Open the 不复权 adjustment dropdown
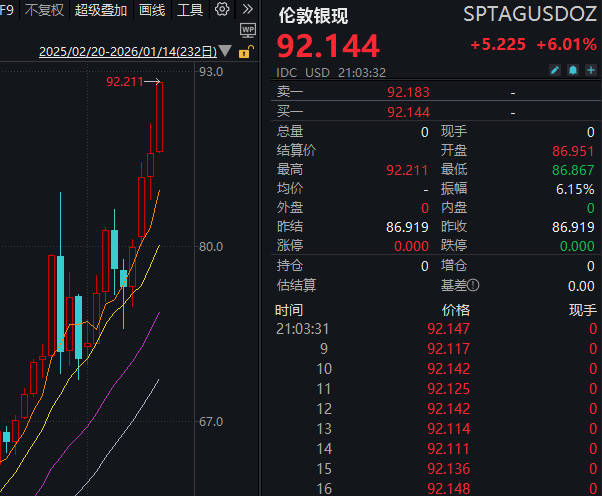602x496 pixels. 44,10
